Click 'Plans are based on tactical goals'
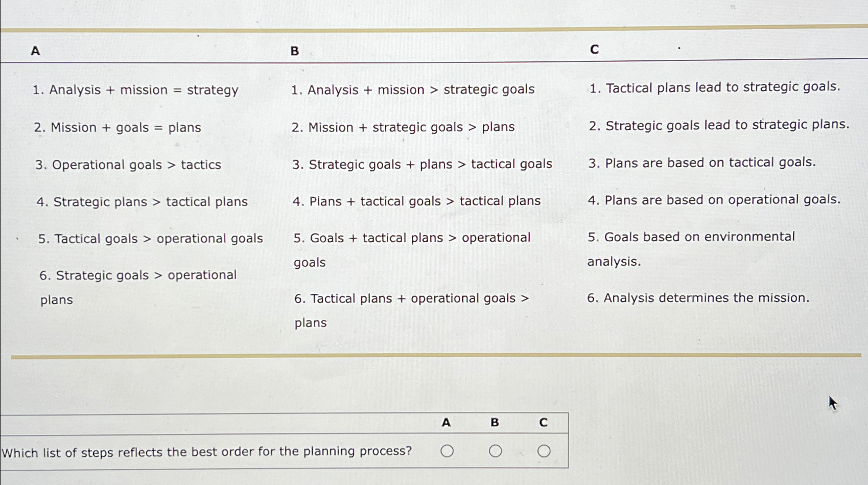This screenshot has height=485, width=868. pos(702,163)
